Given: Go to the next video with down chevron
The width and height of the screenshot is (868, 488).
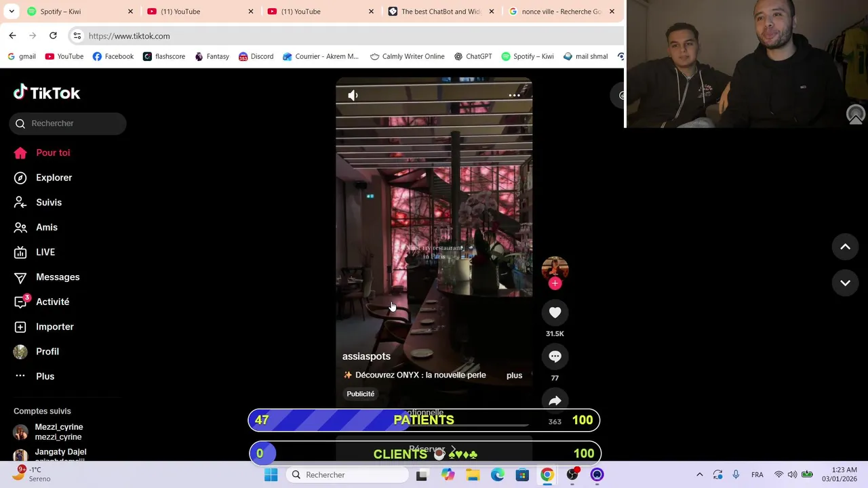Looking at the screenshot, I should coord(845,283).
